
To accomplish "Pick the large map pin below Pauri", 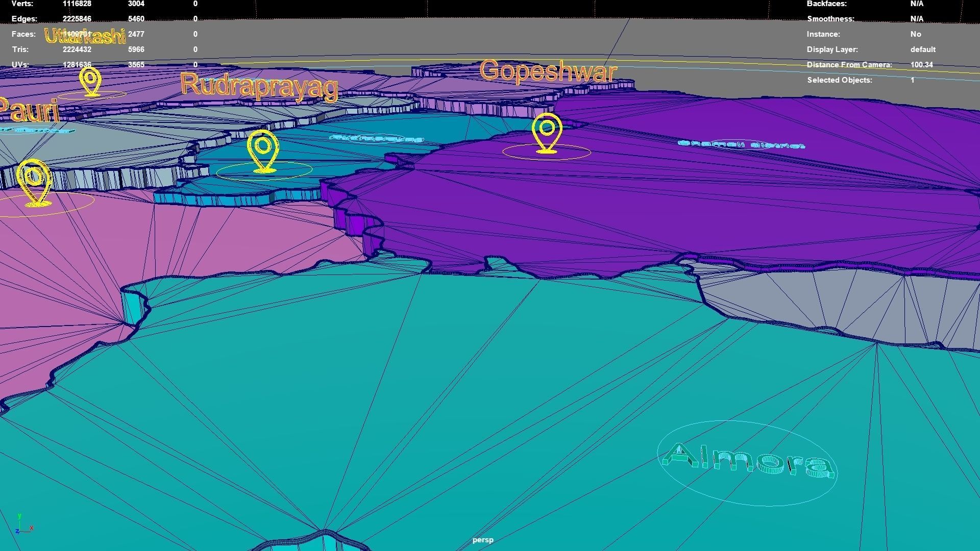I will [34, 183].
